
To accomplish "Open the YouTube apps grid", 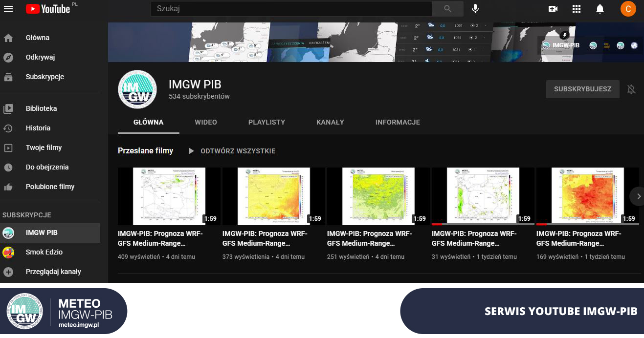I will click(577, 9).
